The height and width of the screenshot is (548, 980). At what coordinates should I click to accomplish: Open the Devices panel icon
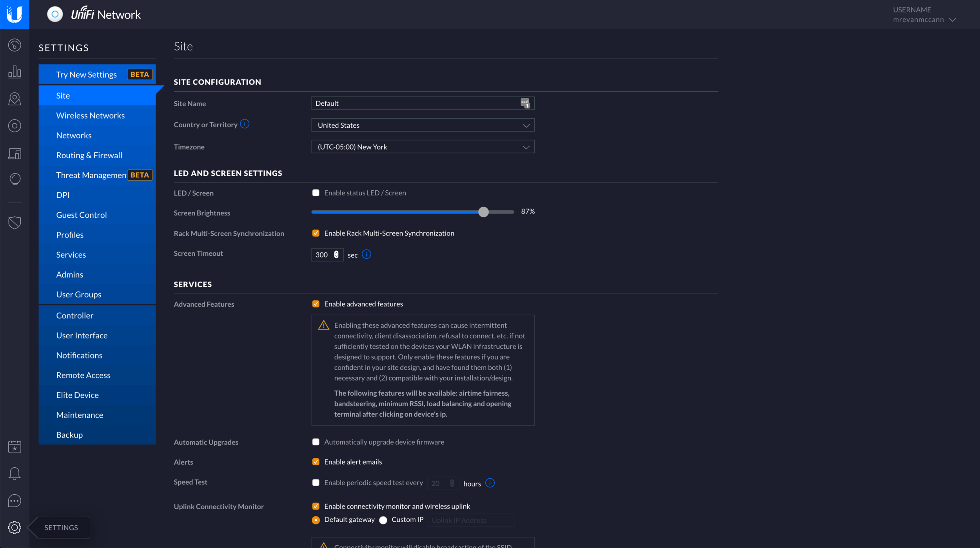coord(15,125)
